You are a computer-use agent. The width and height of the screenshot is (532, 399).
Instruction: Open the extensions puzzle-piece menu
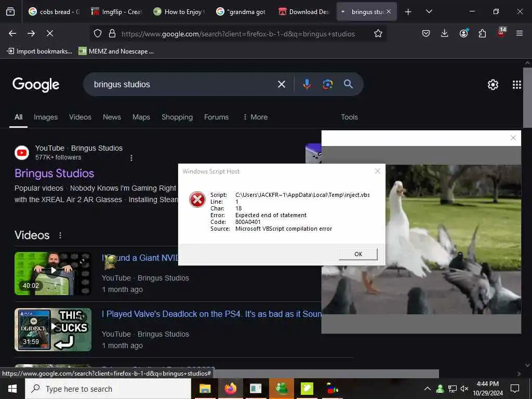pos(482,33)
